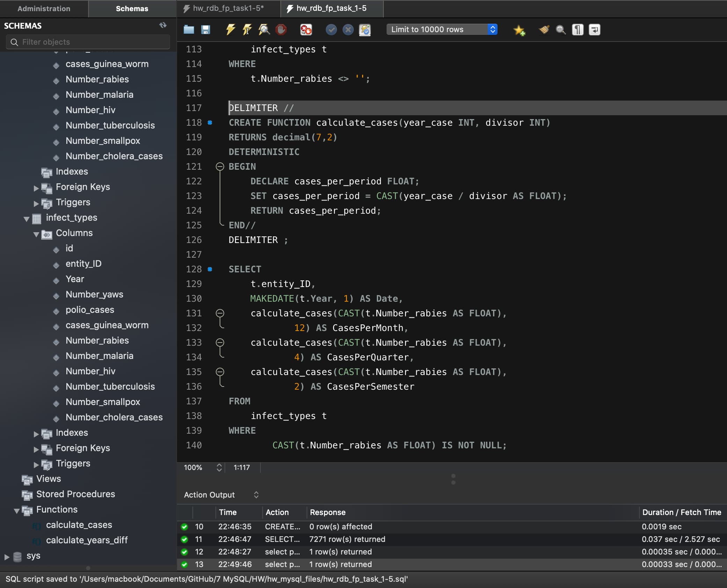
Task: Execute the whole SQL script
Action: 230,30
